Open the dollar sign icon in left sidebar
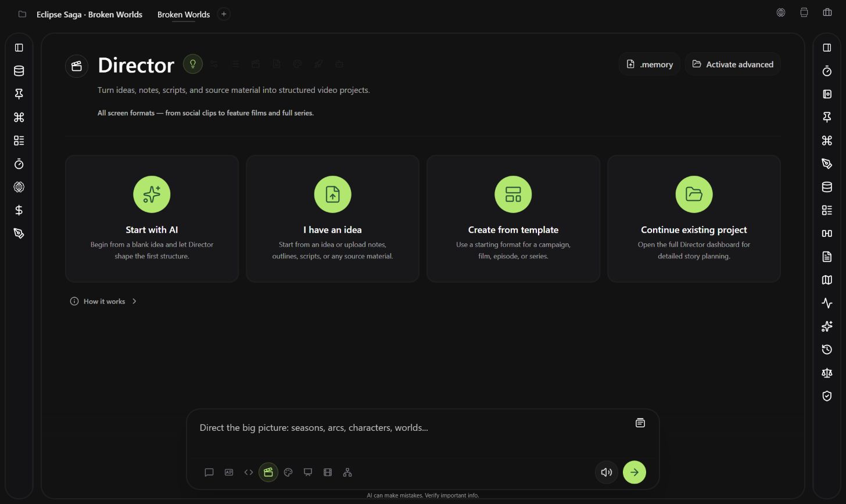This screenshot has height=504, width=846. click(19, 210)
